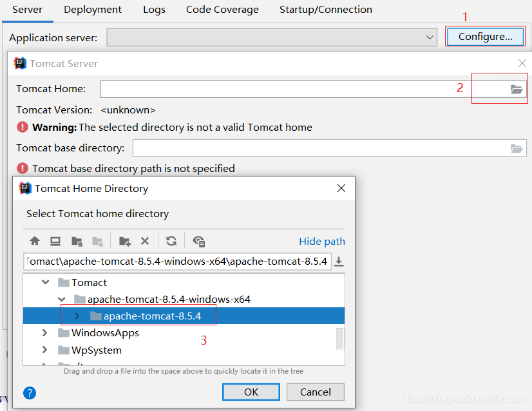Collapse the Tomact folder node
532x411 pixels.
coord(46,282)
